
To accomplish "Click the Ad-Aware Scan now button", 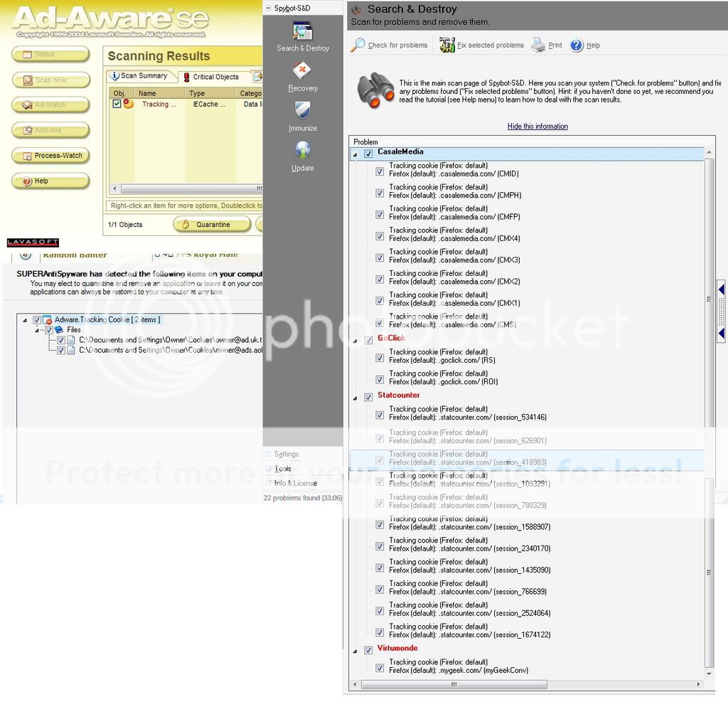I will (50, 80).
